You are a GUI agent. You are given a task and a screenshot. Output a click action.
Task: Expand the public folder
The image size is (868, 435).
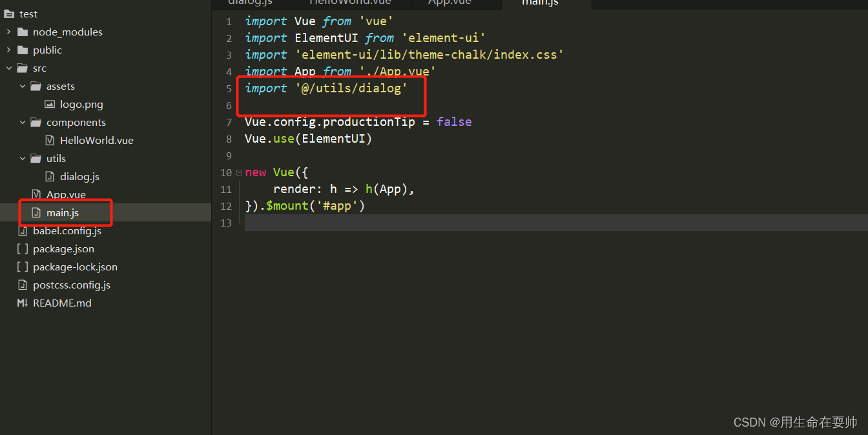click(8, 50)
